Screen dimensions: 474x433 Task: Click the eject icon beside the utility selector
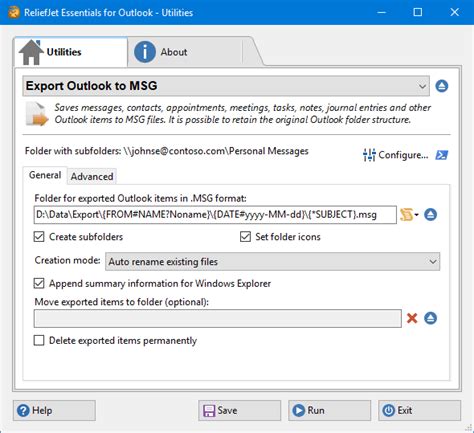pyautogui.click(x=442, y=86)
